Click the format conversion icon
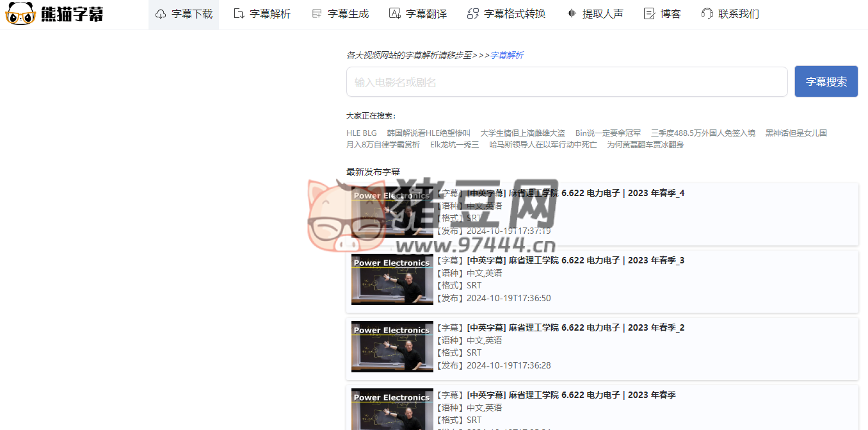The image size is (868, 430). [x=473, y=14]
